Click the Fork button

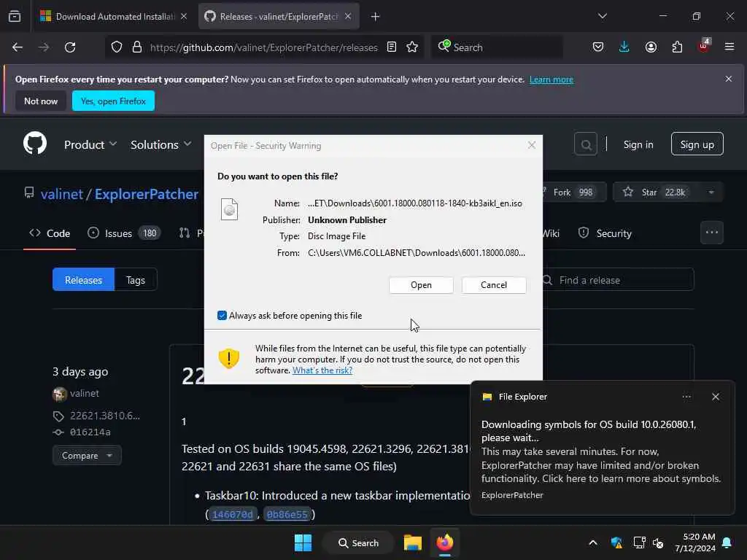coord(573,192)
